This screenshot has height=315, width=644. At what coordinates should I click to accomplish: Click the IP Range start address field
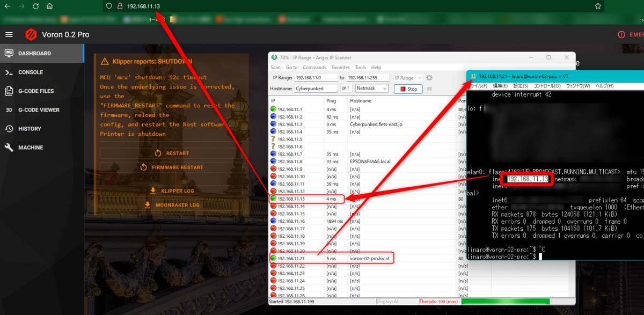pos(316,78)
